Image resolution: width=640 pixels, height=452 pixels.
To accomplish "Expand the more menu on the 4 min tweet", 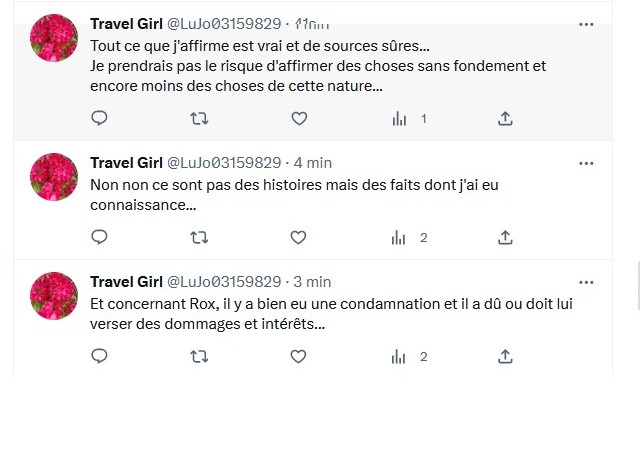I will 586,163.
